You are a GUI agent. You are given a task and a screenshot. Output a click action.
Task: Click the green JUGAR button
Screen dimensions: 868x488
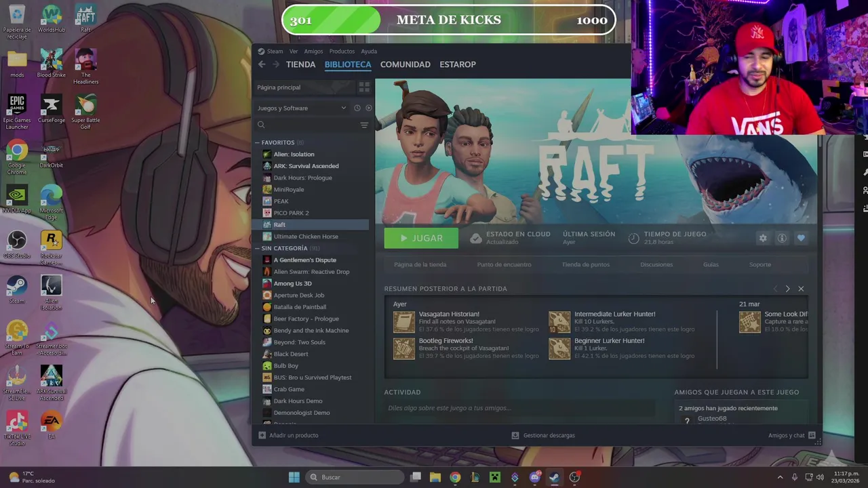tap(421, 238)
